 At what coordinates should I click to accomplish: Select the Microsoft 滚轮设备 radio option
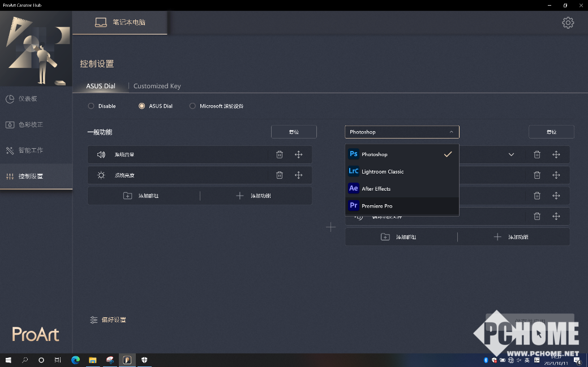[217, 106]
